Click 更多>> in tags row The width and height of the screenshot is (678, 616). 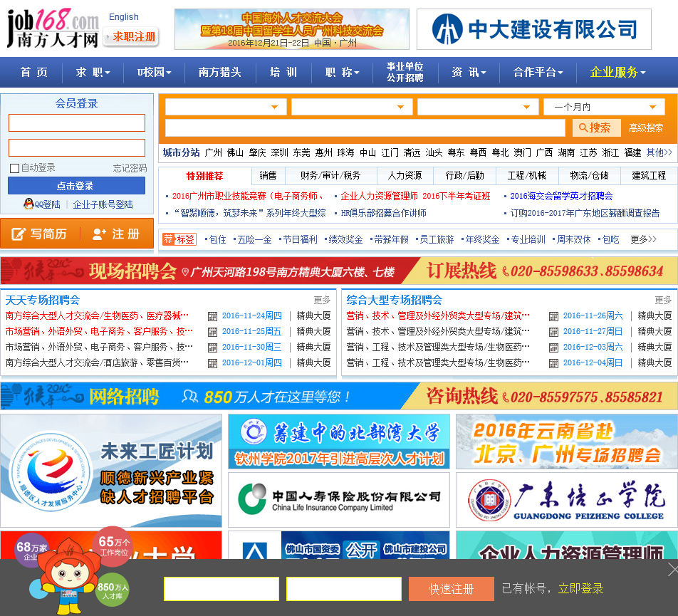[643, 239]
